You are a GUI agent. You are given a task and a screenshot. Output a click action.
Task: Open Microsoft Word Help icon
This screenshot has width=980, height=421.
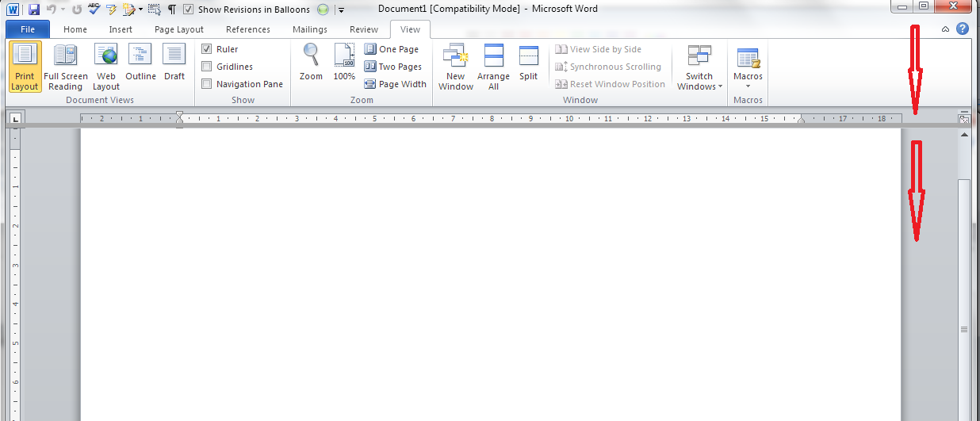click(x=963, y=29)
